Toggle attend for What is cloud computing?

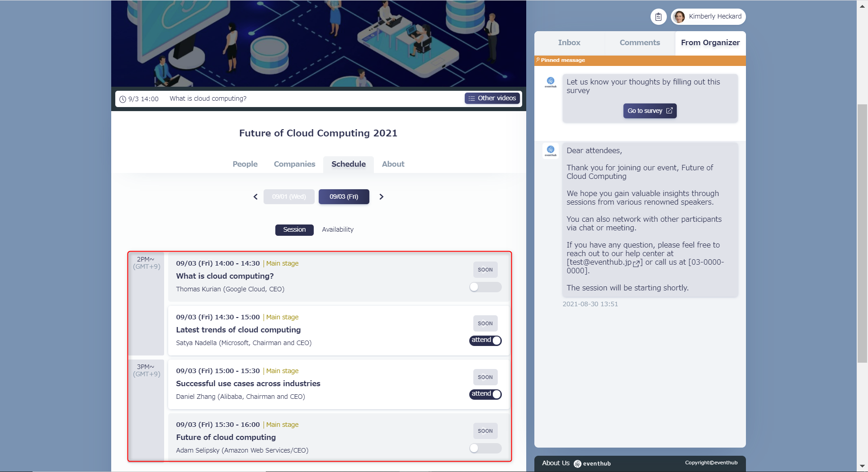485,287
